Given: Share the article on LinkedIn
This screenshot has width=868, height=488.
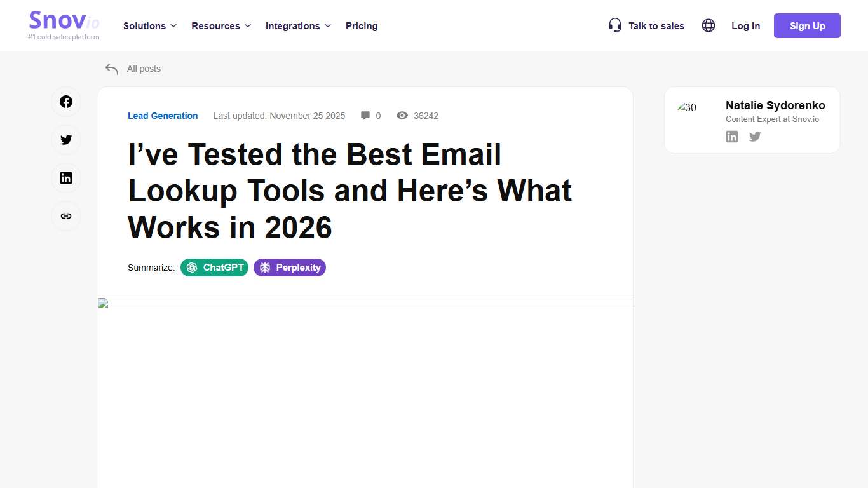Looking at the screenshot, I should (x=66, y=178).
